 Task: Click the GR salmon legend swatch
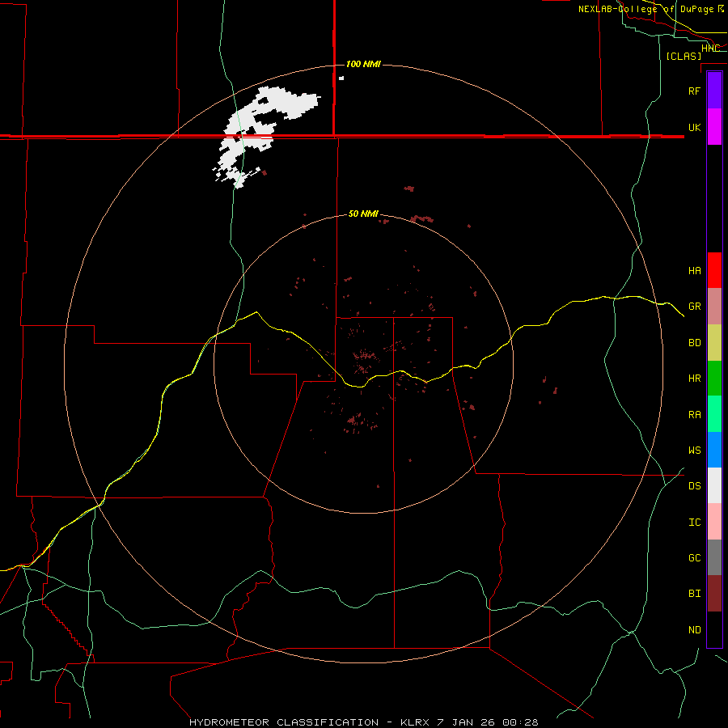(714, 307)
